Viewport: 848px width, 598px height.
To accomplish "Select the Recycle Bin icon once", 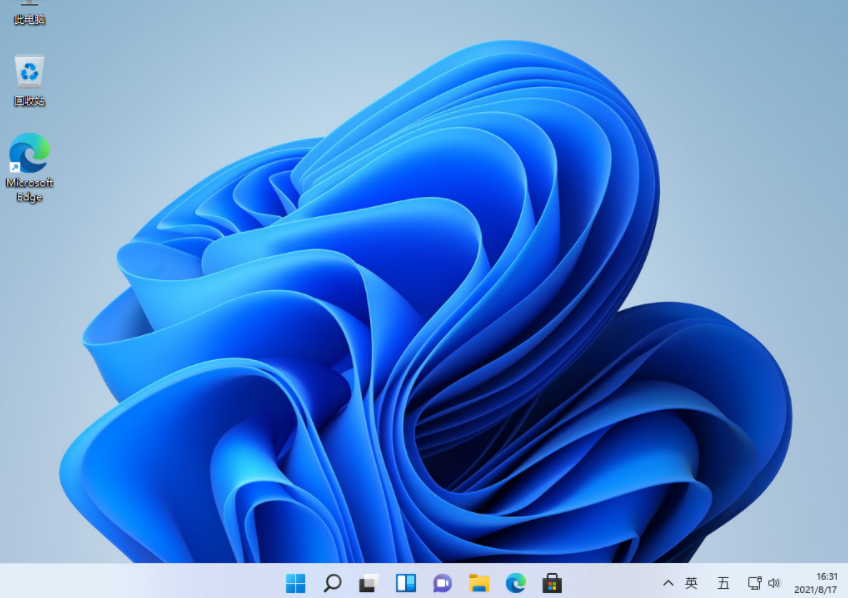I will 28,72.
